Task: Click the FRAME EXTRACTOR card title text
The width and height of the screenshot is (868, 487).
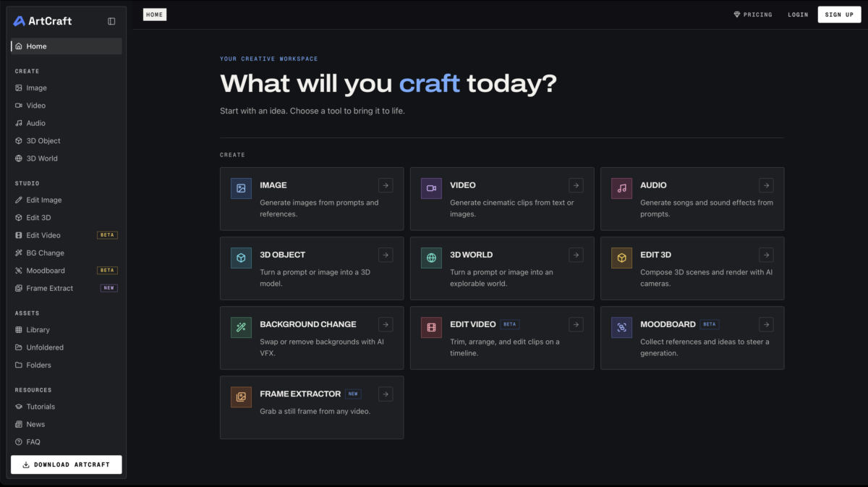Action: click(x=300, y=394)
